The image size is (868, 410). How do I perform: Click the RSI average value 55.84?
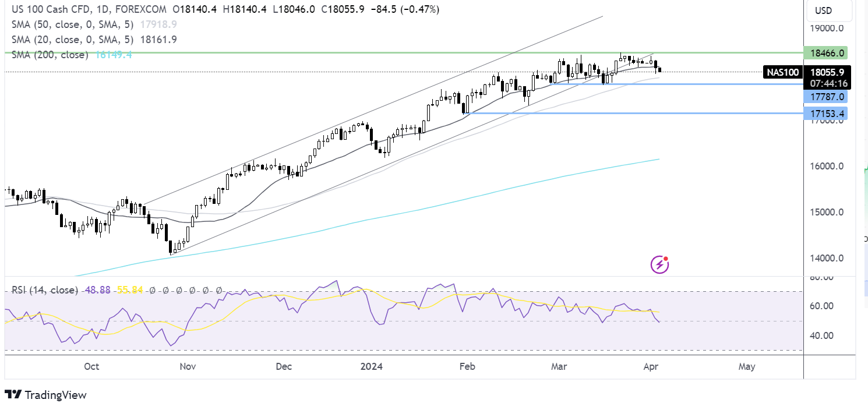click(130, 289)
